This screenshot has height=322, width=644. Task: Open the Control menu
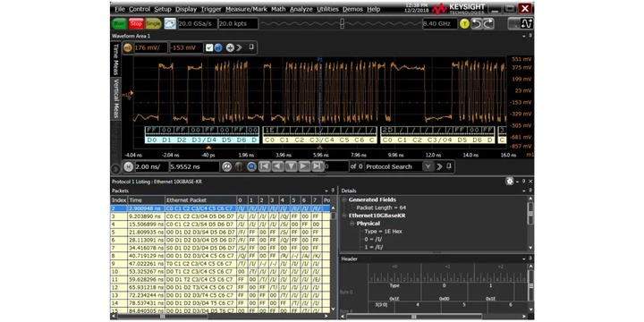click(x=140, y=9)
